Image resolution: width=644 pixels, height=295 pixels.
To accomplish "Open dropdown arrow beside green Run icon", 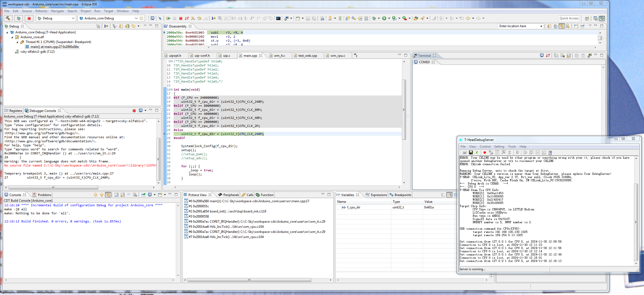I will coord(389,18).
